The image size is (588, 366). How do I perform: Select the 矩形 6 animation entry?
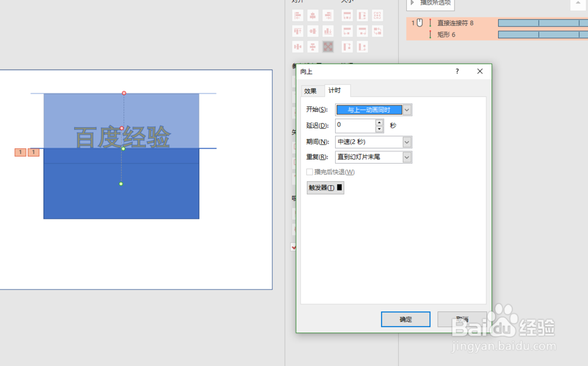[446, 35]
